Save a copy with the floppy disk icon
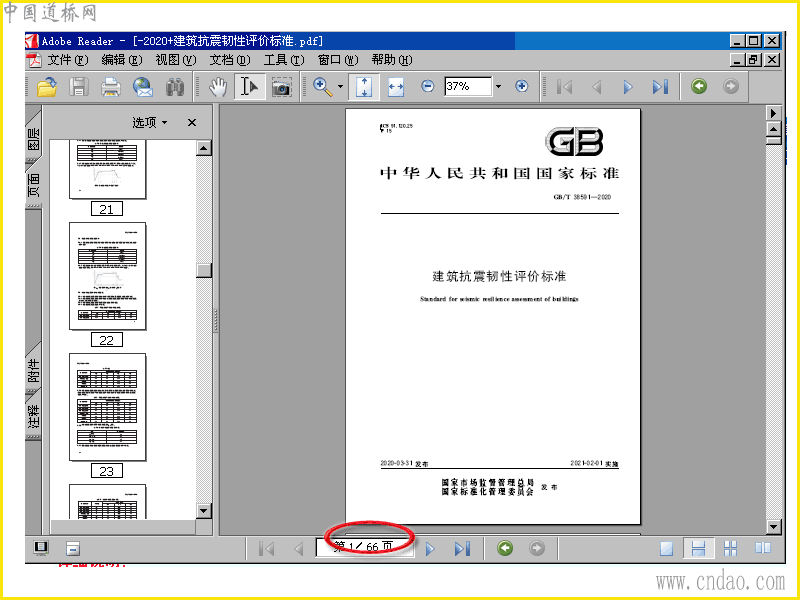The height and width of the screenshot is (600, 800). pos(79,87)
